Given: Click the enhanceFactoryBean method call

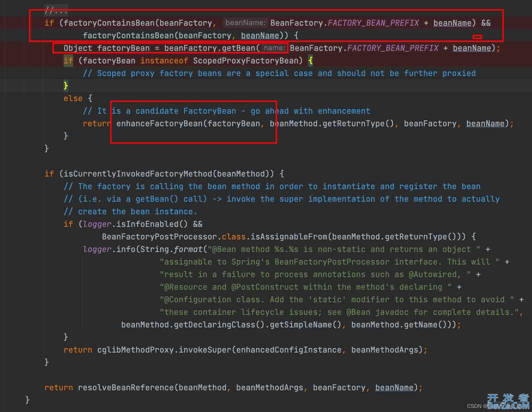Looking at the screenshot, I should click(x=159, y=123).
